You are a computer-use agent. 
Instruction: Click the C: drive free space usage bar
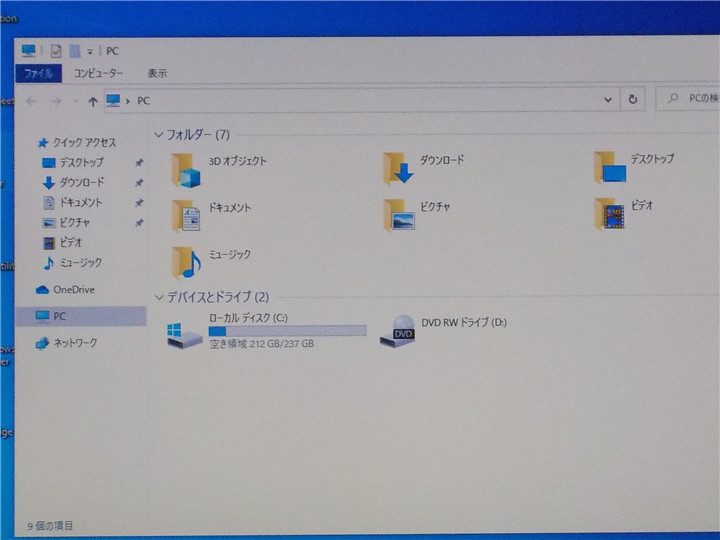coord(287,331)
